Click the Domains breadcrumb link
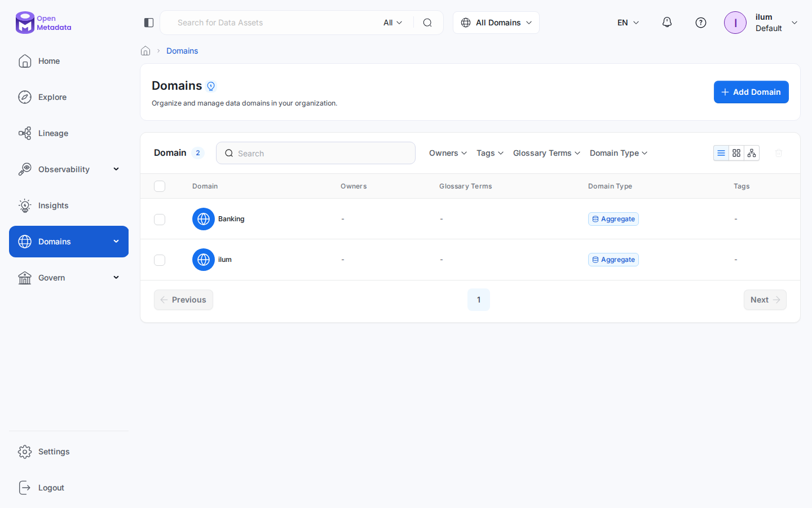 pos(182,51)
